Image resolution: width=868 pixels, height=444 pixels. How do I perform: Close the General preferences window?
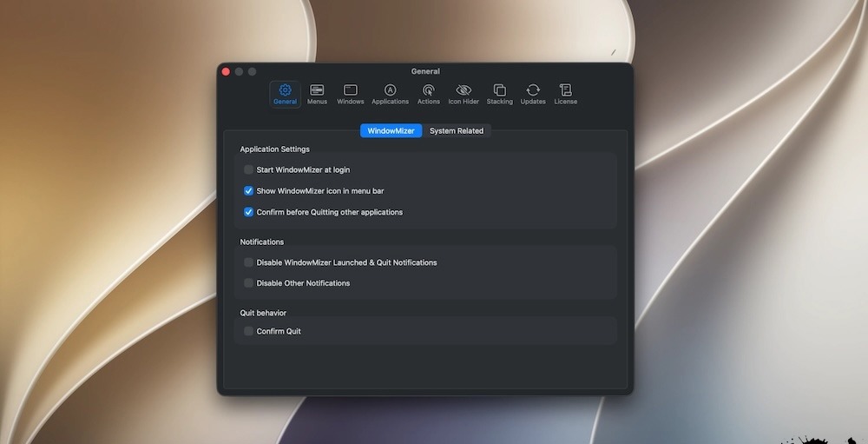coord(226,71)
